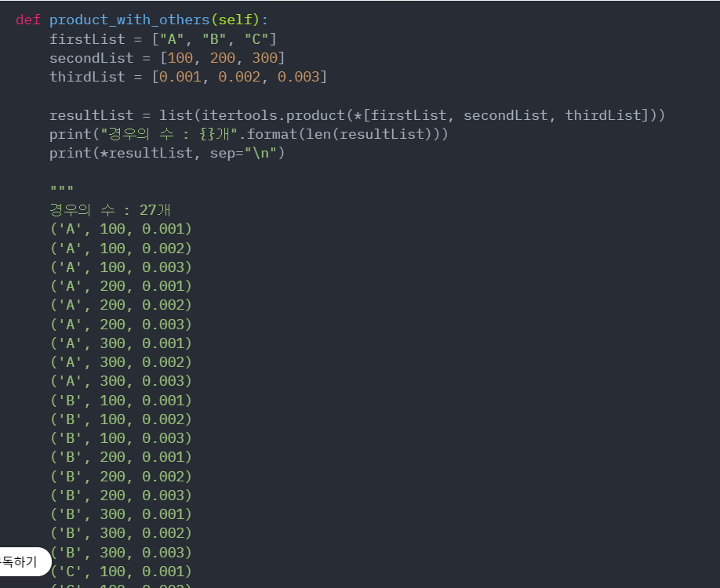Place cursor on the firstList assignment line
The height and width of the screenshot is (588, 720).
point(163,39)
